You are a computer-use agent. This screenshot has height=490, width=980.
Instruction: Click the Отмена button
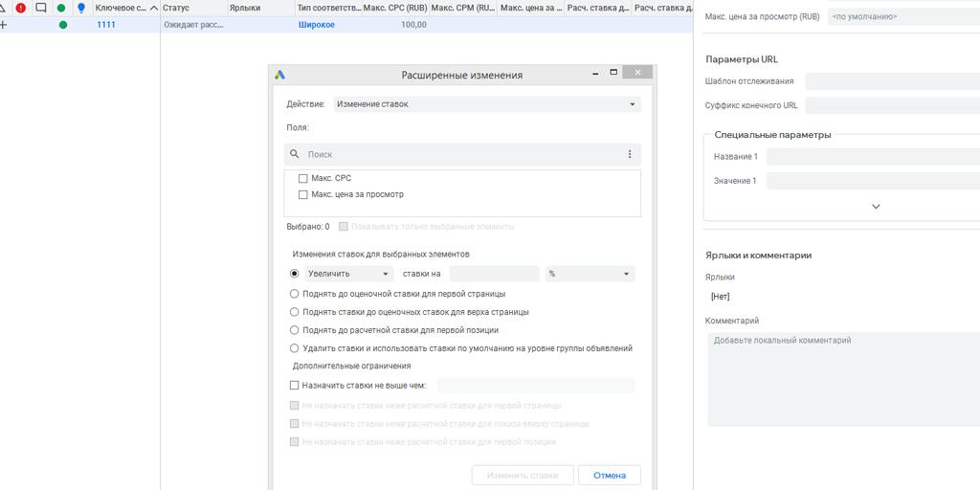pos(609,476)
